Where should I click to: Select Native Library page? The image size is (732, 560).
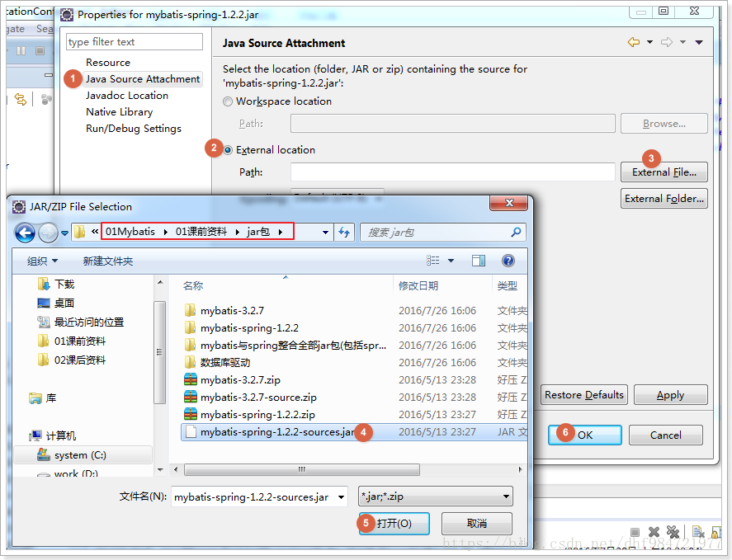click(x=119, y=112)
